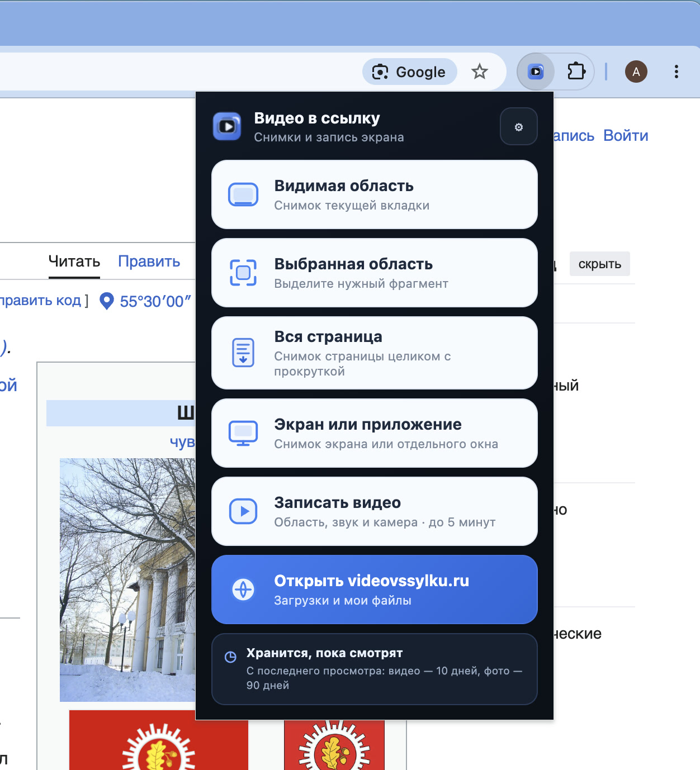Click the править код link
This screenshot has height=770, width=700.
pos(41,301)
